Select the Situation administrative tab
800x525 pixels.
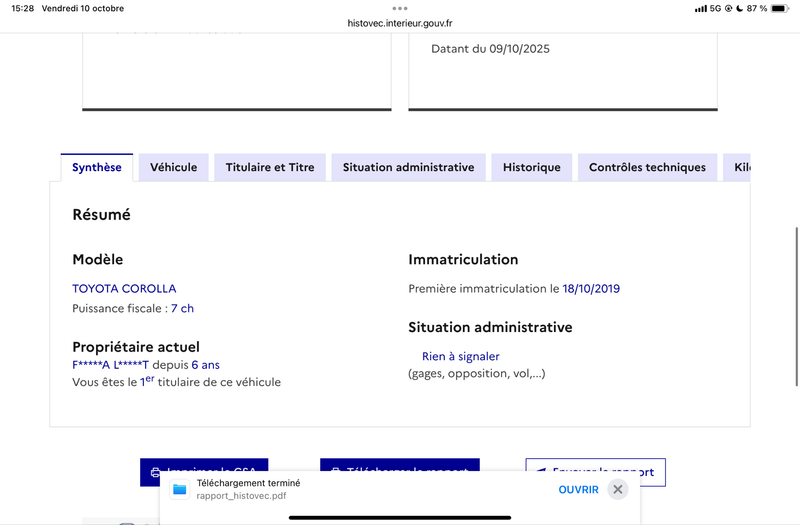(408, 167)
